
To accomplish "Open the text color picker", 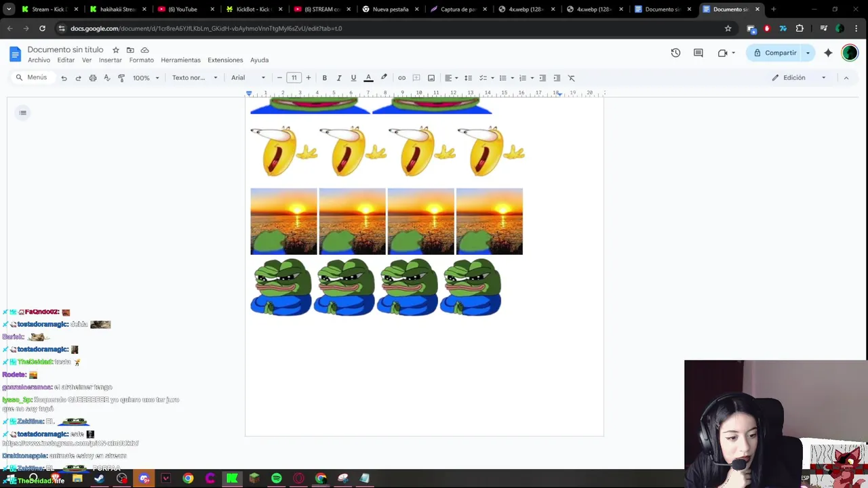I will click(368, 78).
